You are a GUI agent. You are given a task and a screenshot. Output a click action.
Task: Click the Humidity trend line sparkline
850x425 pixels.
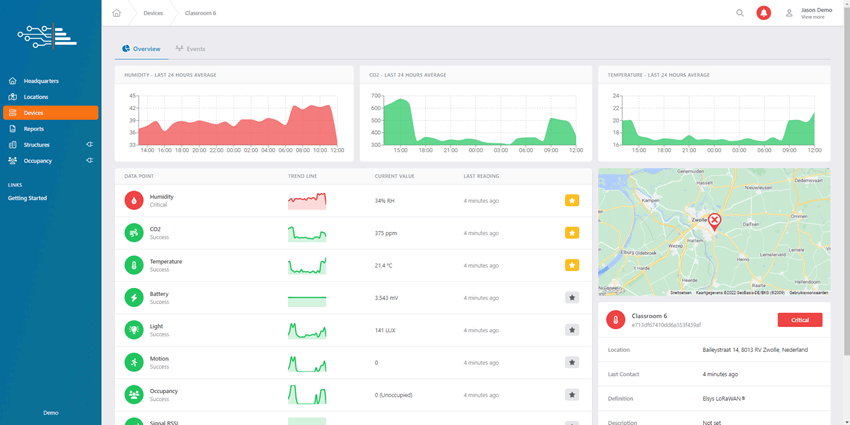307,201
